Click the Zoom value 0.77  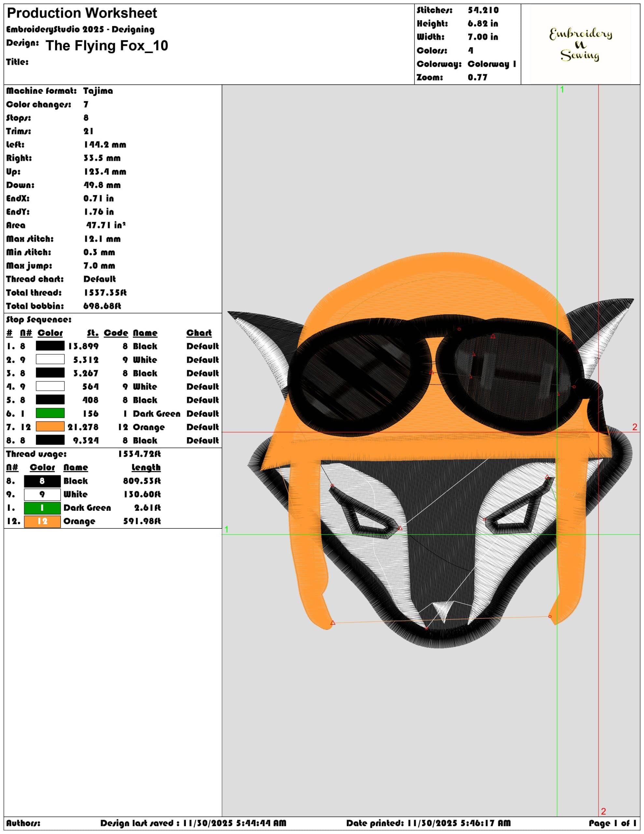[478, 78]
